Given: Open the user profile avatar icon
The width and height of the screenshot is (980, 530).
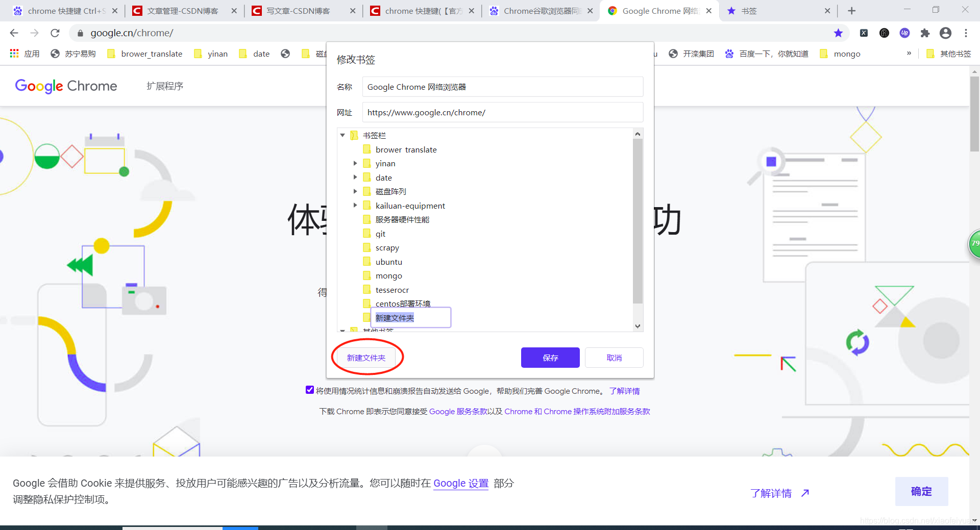Looking at the screenshot, I should pos(945,33).
